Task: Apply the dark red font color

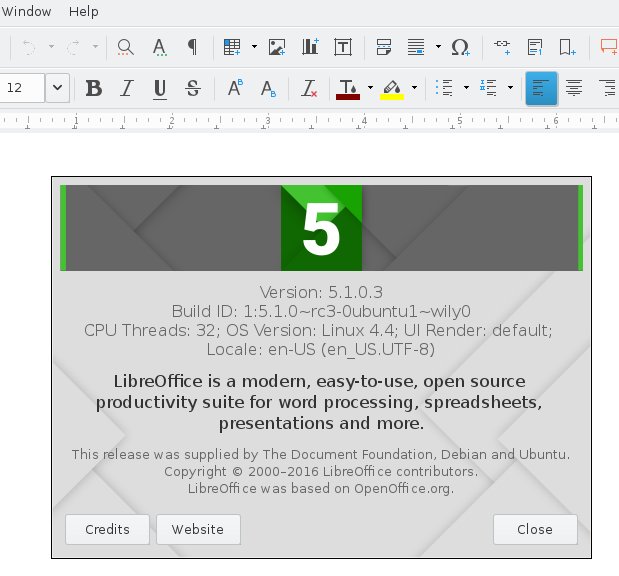Action: pyautogui.click(x=348, y=89)
